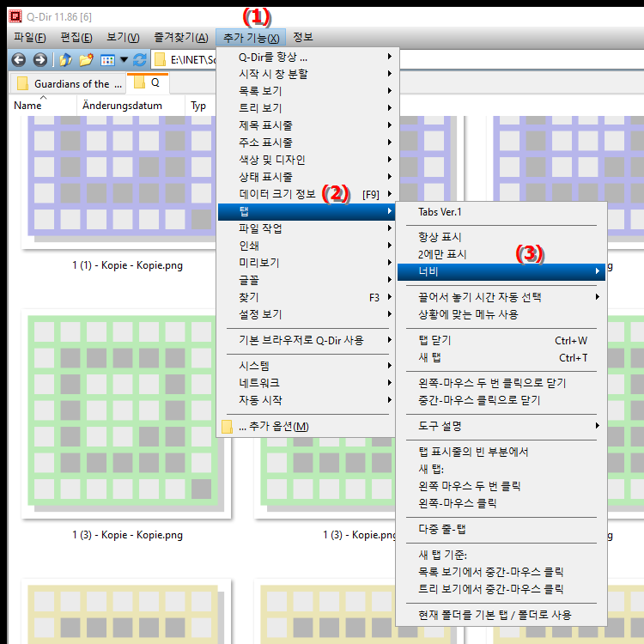
Task: Toggle 중간-마우스 클릭으로 닫기
Action: [x=501, y=400]
